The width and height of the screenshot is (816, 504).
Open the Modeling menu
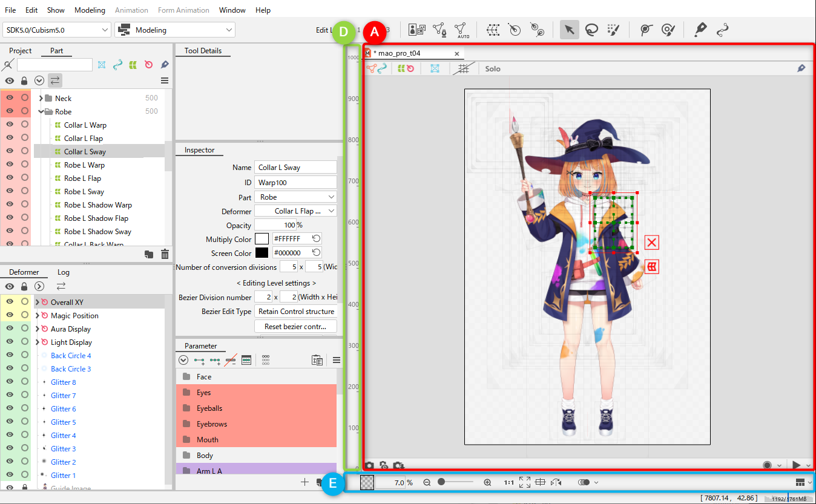click(x=90, y=10)
